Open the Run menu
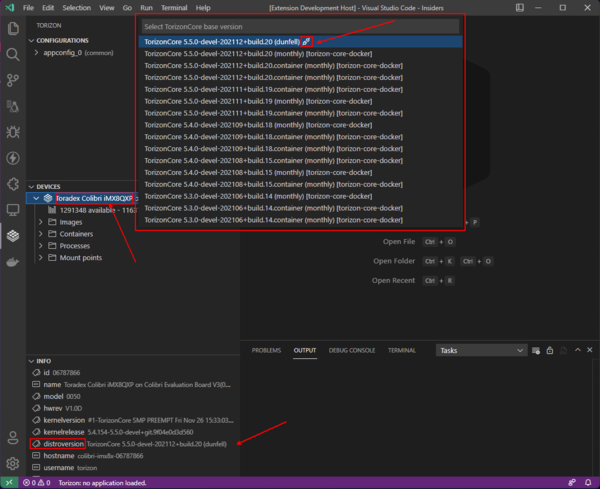The width and height of the screenshot is (600, 489). (146, 8)
